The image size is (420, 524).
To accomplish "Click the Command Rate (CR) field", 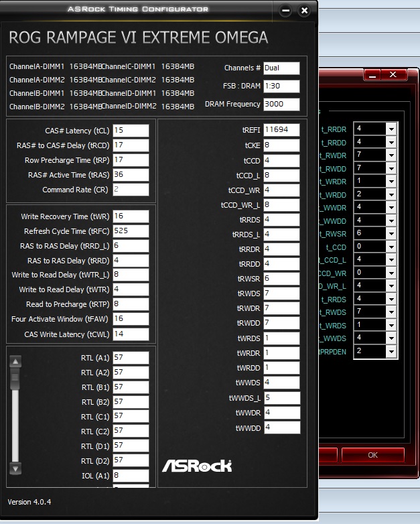I will [131, 189].
